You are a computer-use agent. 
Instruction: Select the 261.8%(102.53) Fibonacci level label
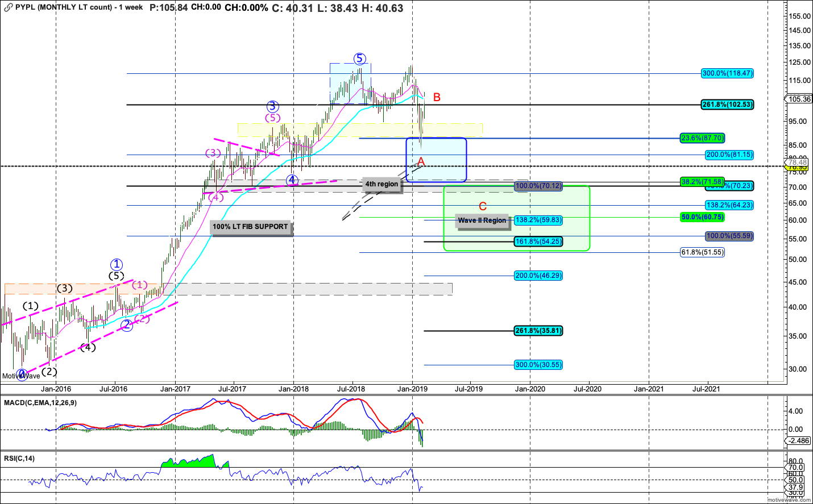tap(727, 105)
